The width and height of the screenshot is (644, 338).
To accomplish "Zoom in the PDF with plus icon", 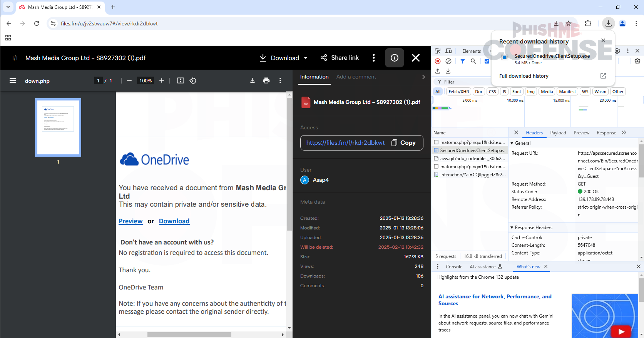I will (x=162, y=80).
